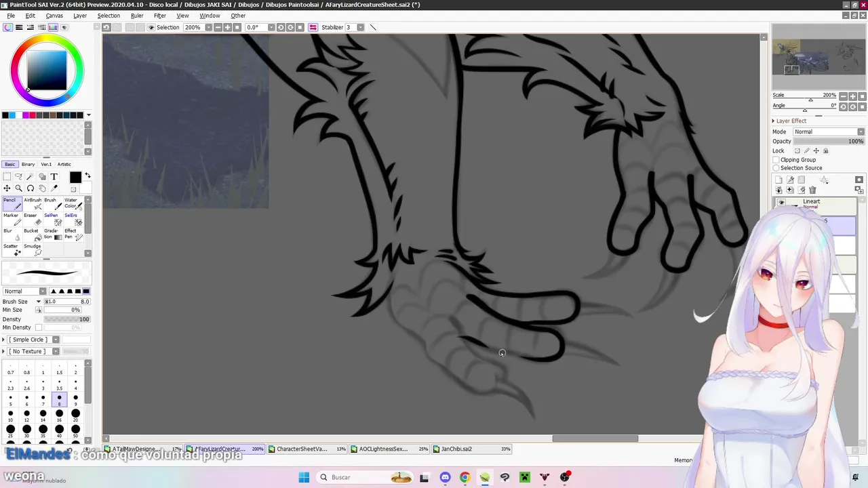Screen dimensions: 868x488
Task: Toggle Lineart layer visibility eye
Action: tap(781, 203)
